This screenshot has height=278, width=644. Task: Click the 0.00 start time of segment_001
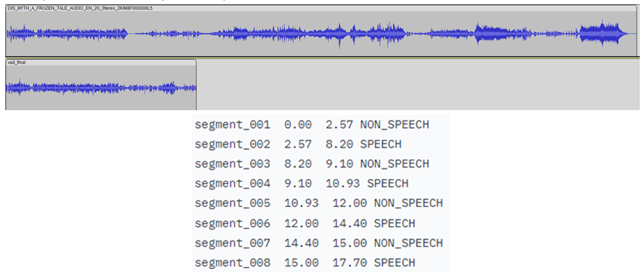(x=298, y=124)
